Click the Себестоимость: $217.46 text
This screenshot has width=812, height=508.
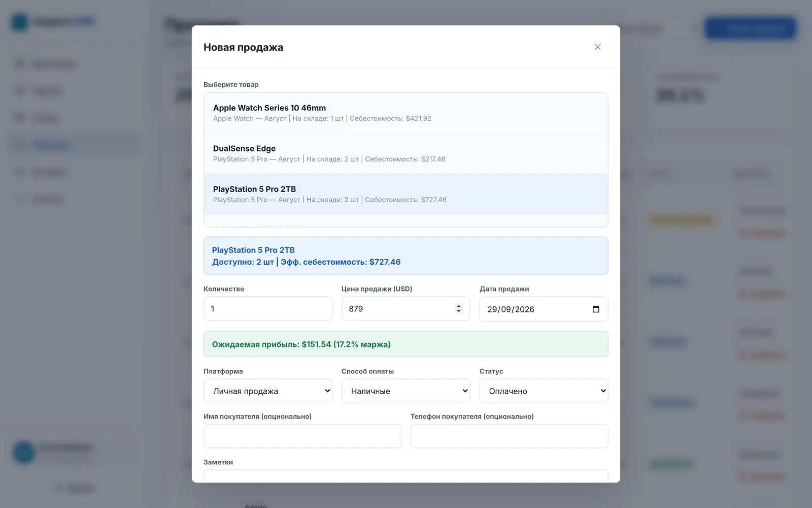405,159
